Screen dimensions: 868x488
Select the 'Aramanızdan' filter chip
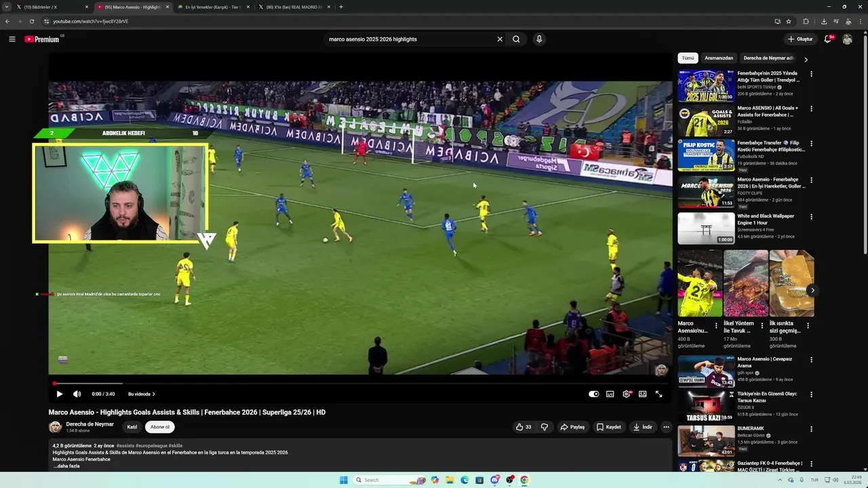click(719, 58)
